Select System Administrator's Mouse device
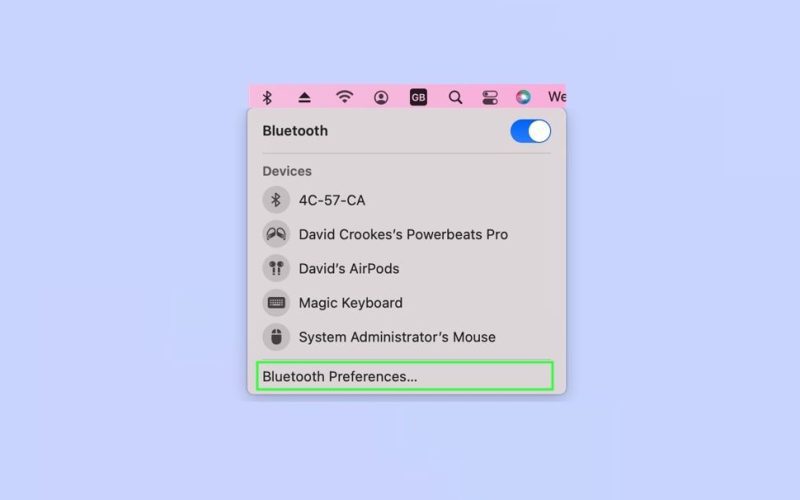800x500 pixels. 407,337
